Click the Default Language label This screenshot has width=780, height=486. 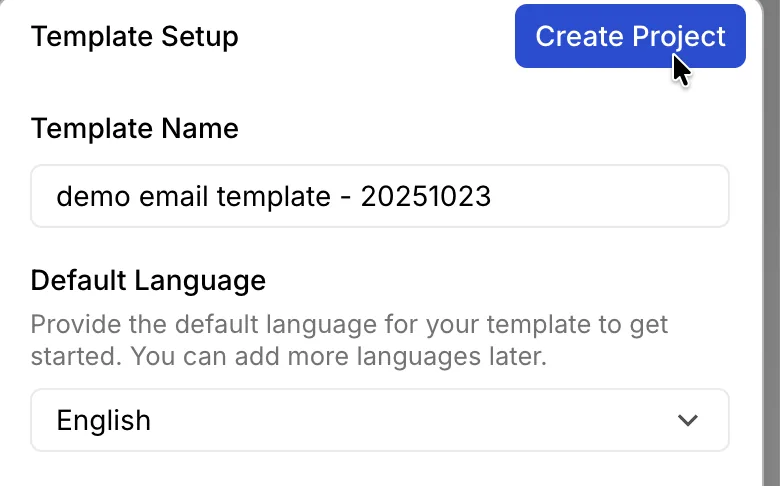tap(148, 281)
